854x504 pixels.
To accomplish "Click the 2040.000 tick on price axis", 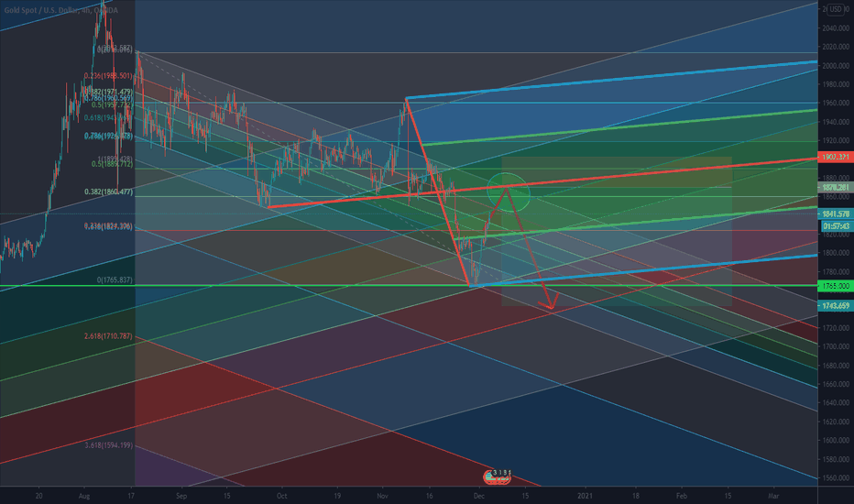I will (836, 28).
